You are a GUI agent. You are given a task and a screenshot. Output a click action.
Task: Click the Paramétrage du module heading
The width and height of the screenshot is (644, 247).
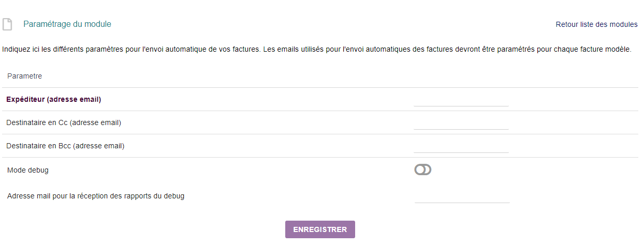[x=67, y=24]
